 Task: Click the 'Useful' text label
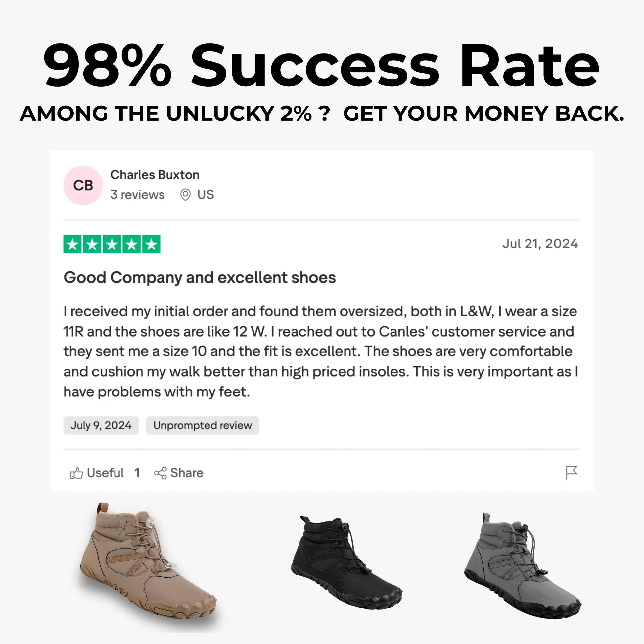pos(105,473)
